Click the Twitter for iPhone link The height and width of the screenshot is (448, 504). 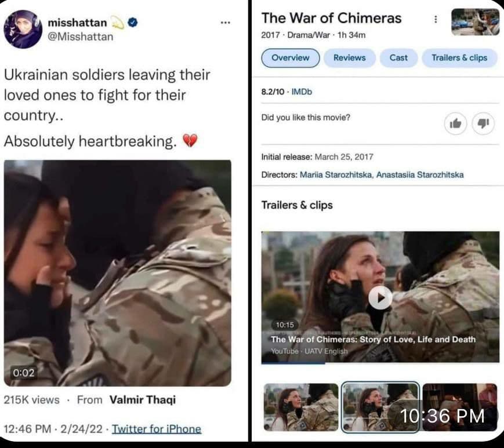pyautogui.click(x=157, y=429)
